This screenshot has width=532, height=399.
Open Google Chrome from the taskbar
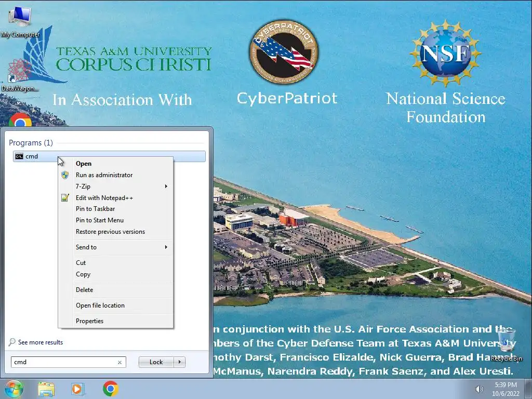110,389
